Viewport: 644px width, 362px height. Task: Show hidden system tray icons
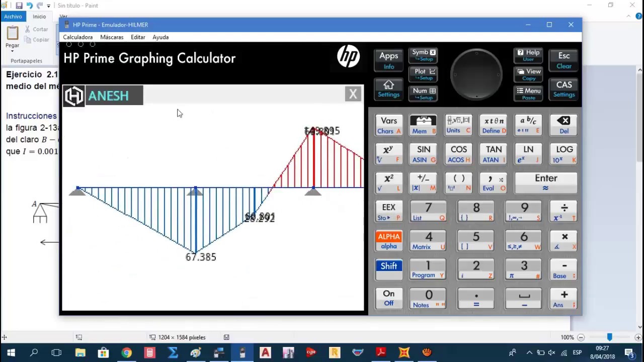[x=529, y=352]
